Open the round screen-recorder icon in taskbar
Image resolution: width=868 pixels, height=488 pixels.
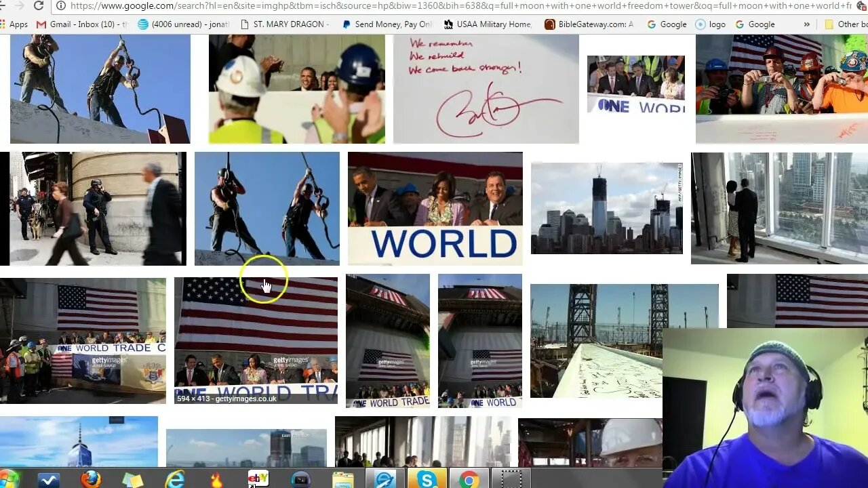pos(300,479)
